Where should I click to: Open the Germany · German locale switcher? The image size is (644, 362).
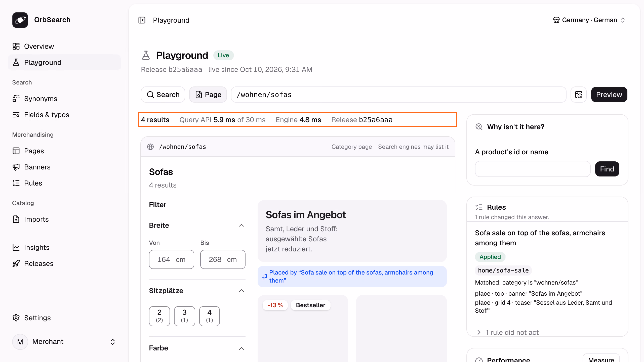tap(589, 20)
